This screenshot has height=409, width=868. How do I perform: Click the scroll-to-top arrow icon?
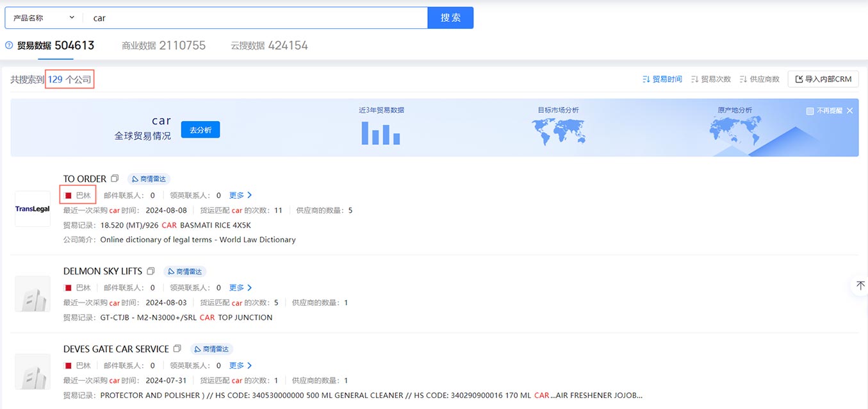point(860,285)
